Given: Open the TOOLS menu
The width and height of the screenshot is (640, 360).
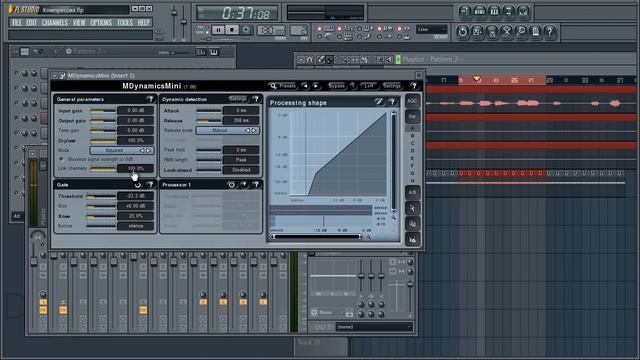Looking at the screenshot, I should pyautogui.click(x=125, y=23).
